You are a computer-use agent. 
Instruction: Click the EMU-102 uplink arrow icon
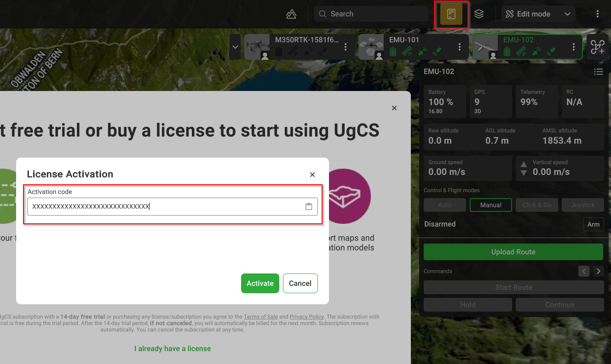(x=536, y=52)
